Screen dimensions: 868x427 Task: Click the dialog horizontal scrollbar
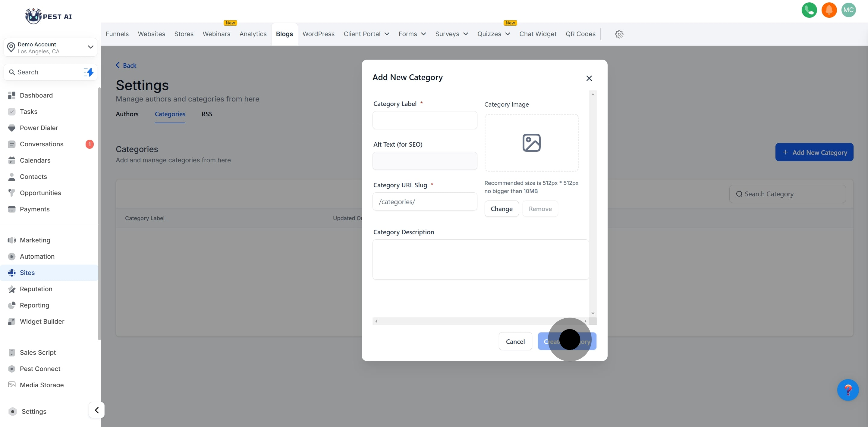pyautogui.click(x=480, y=321)
